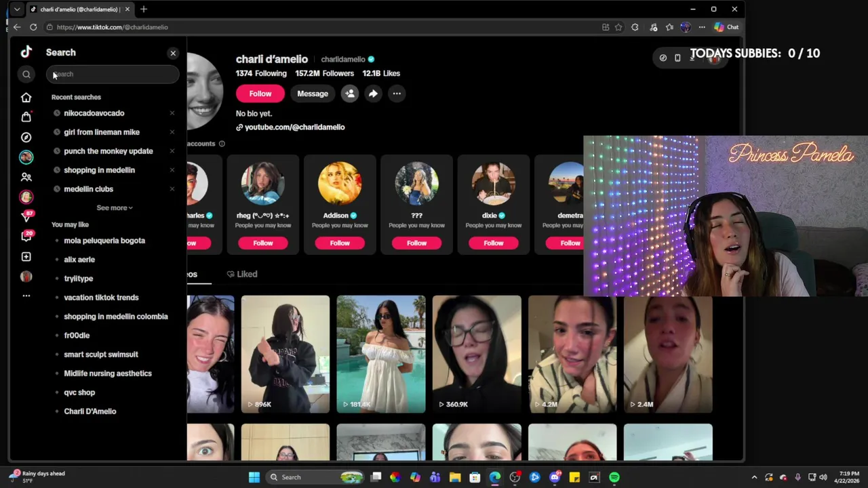Image resolution: width=868 pixels, height=488 pixels.
Task: Switch to the Liked tab
Action: tap(242, 274)
